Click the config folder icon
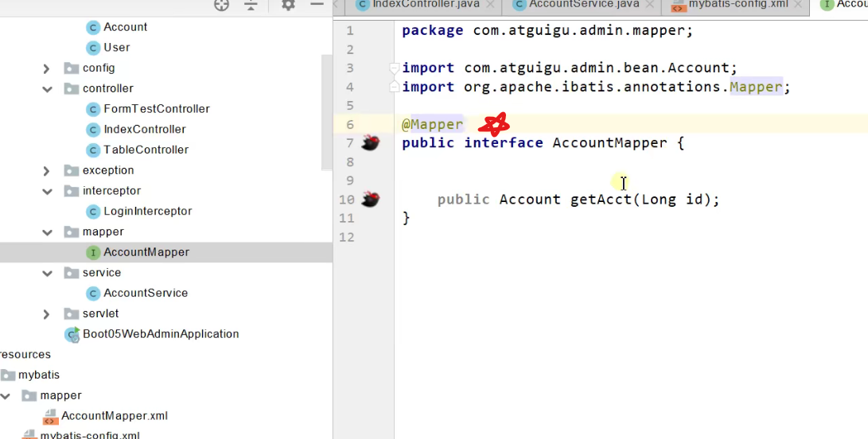868x439 pixels. click(72, 68)
